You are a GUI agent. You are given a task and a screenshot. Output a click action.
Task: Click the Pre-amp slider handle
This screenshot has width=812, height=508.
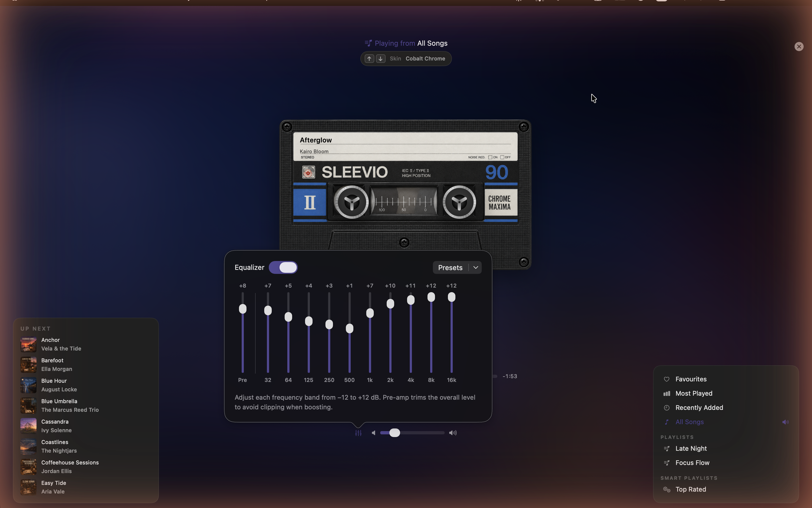(243, 309)
